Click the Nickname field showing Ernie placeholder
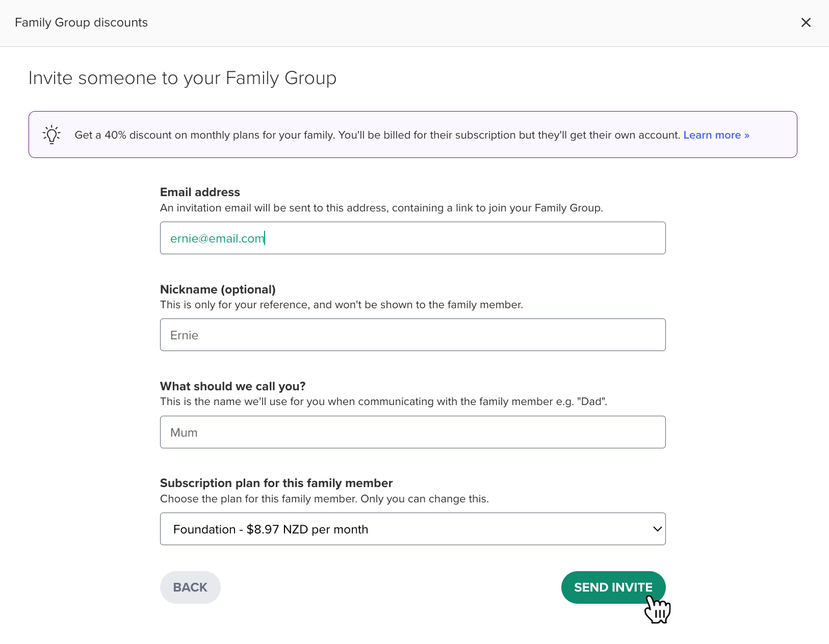 [x=412, y=335]
